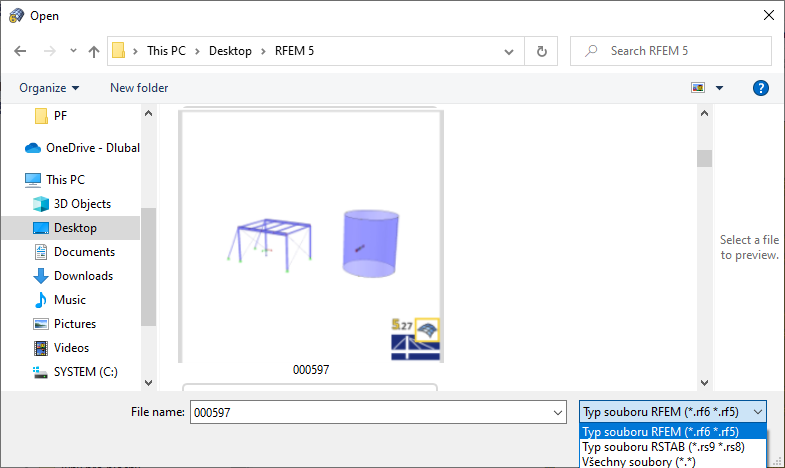
Task: Select This PC in the address path
Action: (166, 51)
